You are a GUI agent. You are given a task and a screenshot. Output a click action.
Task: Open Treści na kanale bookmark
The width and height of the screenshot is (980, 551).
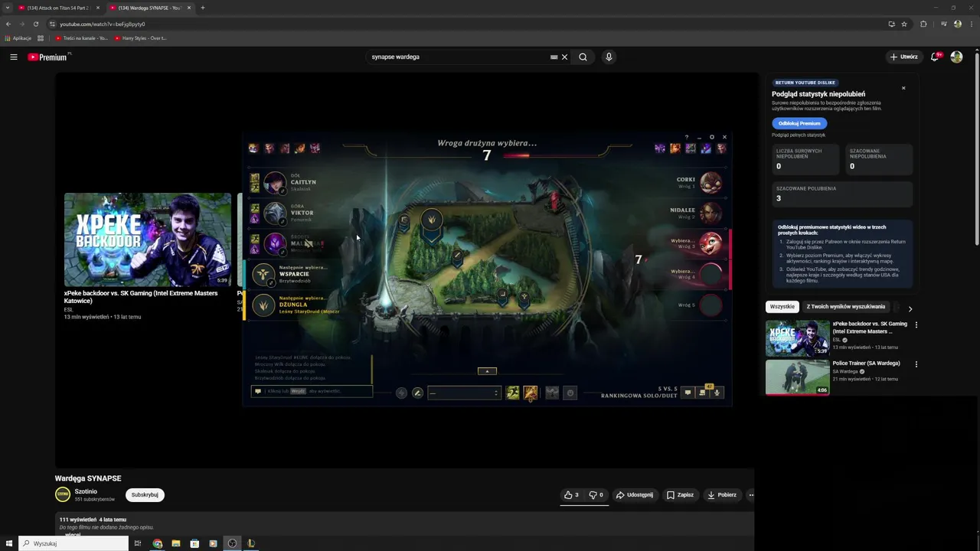click(81, 37)
